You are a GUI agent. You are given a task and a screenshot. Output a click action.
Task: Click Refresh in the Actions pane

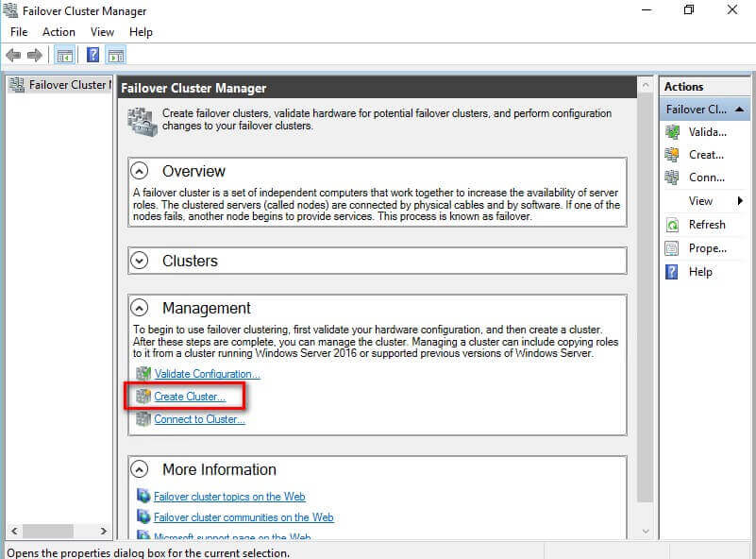point(707,225)
